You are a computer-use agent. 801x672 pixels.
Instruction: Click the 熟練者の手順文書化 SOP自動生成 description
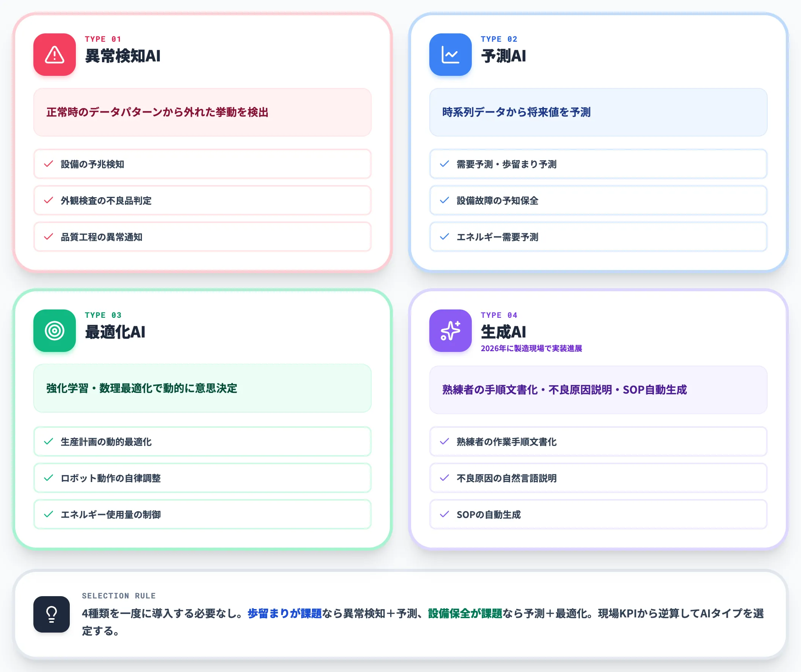[564, 390]
